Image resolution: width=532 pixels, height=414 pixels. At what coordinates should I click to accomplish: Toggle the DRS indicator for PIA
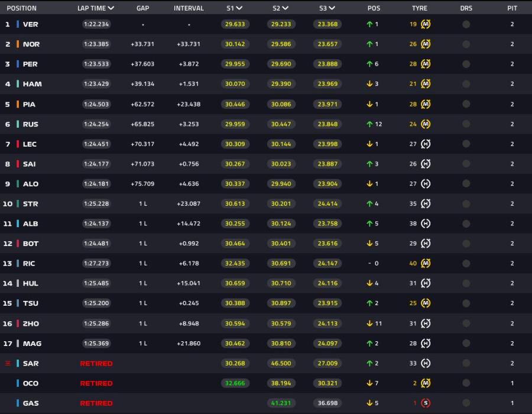[466, 104]
